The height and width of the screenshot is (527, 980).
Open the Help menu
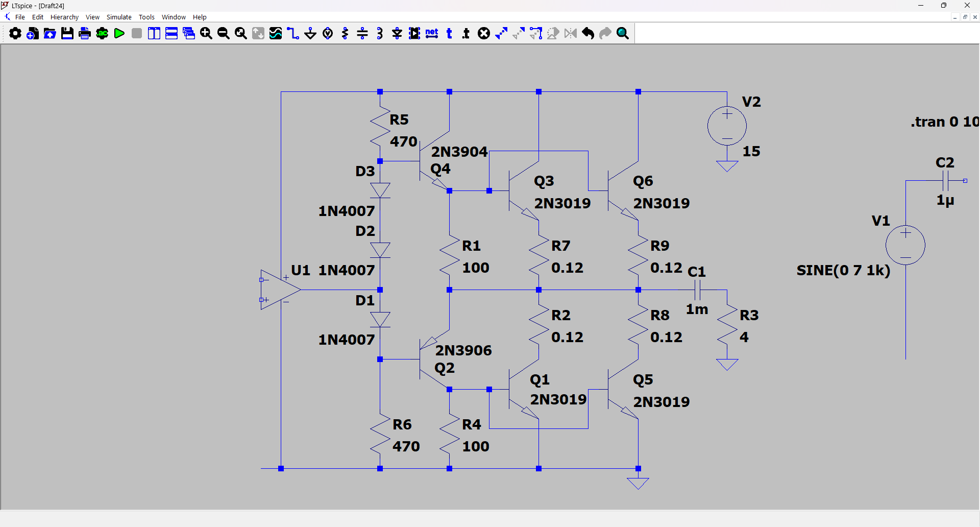click(200, 17)
